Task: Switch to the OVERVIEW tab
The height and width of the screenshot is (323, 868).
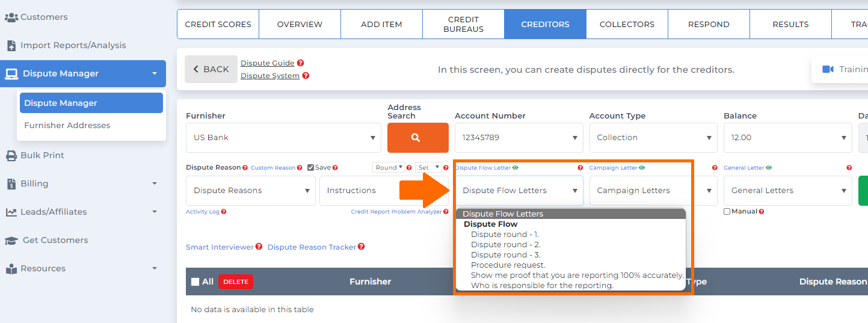Action: point(300,25)
